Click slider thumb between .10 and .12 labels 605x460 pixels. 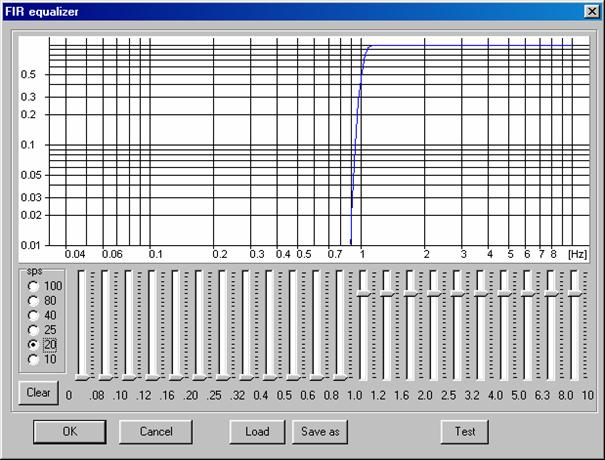(x=129, y=377)
